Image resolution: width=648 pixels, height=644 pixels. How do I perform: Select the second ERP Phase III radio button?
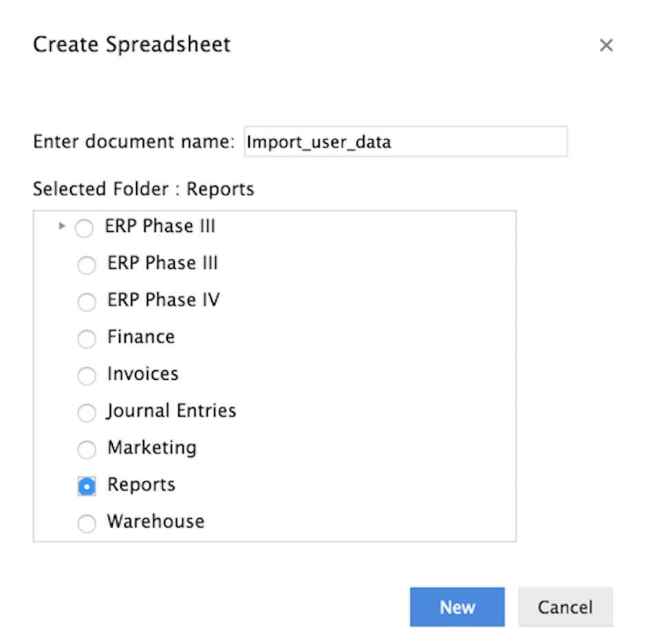(87, 265)
